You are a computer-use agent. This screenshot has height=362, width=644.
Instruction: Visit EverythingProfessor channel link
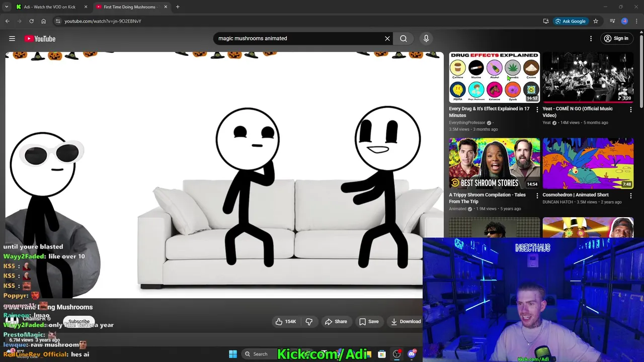pyautogui.click(x=467, y=123)
